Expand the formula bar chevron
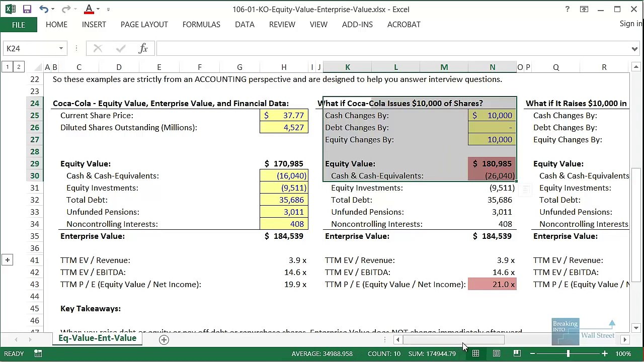Screen dimensions: 644x362 [x=634, y=49]
